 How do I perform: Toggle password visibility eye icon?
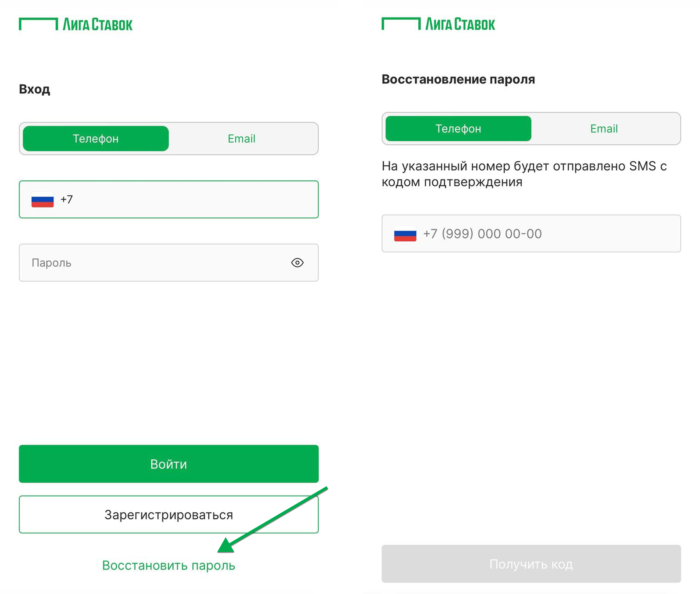pos(297,263)
